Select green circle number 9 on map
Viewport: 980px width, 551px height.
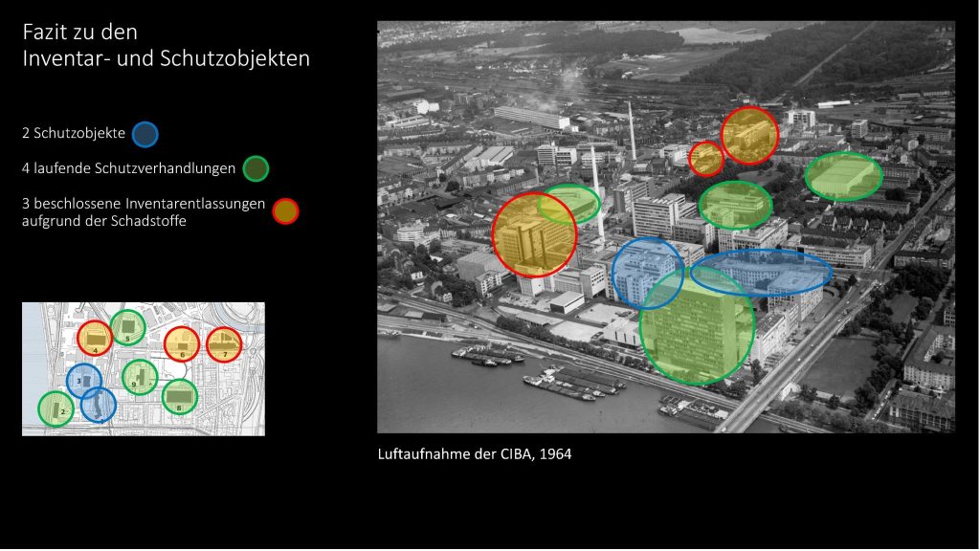click(140, 377)
